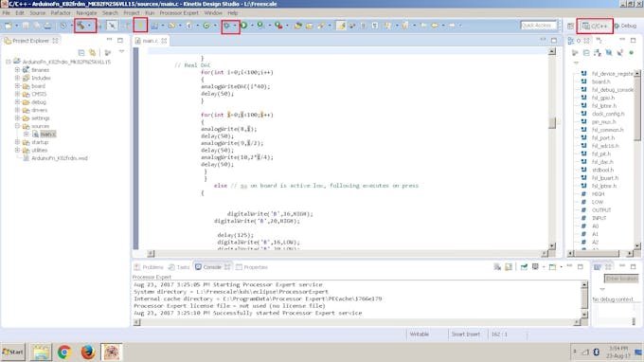This screenshot has width=644, height=362.
Task: Click the green C class toolbar icon
Action: [206, 26]
